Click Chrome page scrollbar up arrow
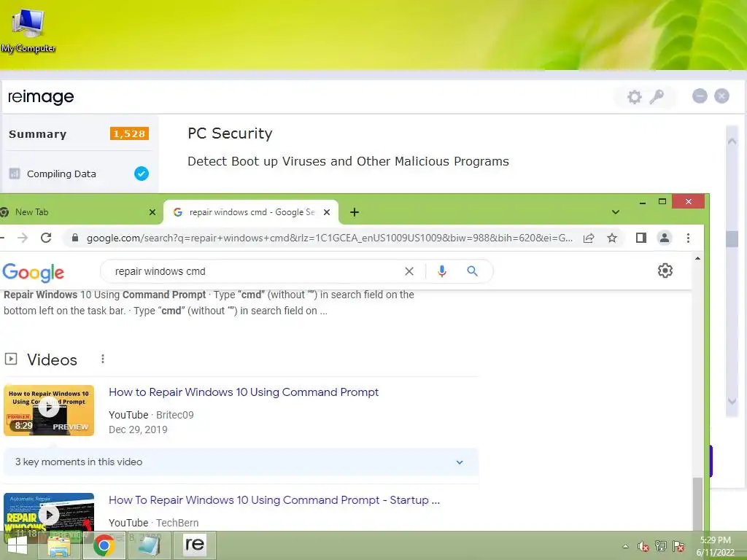The image size is (747, 560). point(697,259)
